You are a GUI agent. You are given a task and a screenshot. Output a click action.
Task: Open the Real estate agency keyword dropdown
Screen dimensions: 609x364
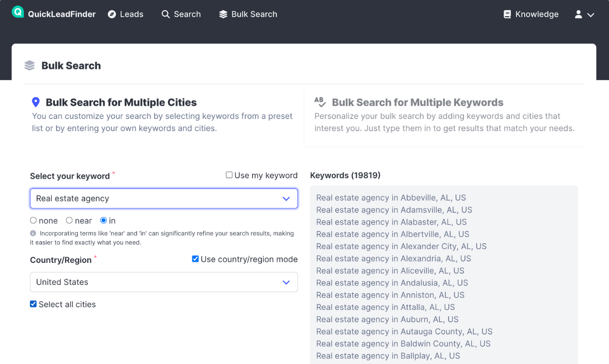pos(164,199)
